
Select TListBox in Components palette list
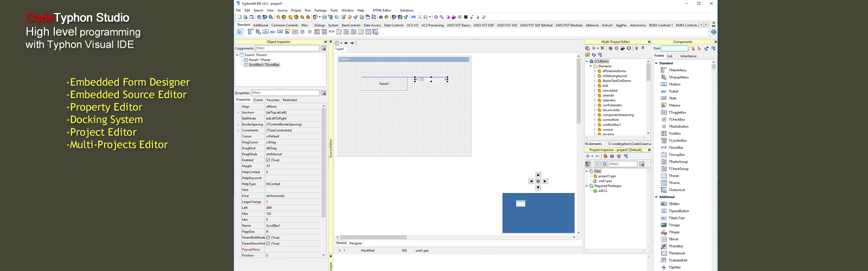click(x=675, y=134)
